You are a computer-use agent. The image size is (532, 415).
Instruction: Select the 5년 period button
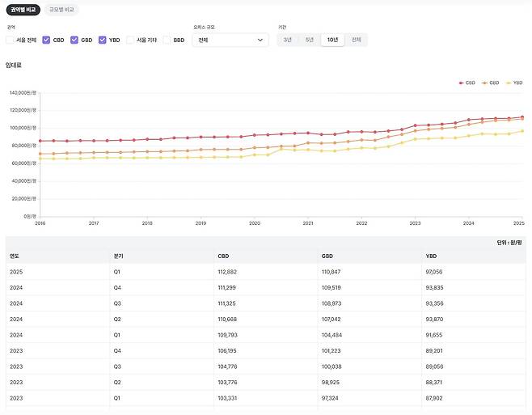pyautogui.click(x=310, y=40)
